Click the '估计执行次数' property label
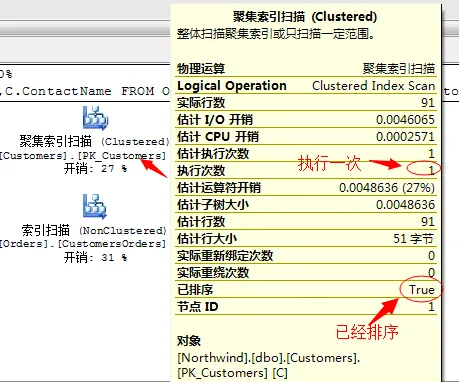Image resolution: width=459 pixels, height=382 pixels. click(x=213, y=154)
